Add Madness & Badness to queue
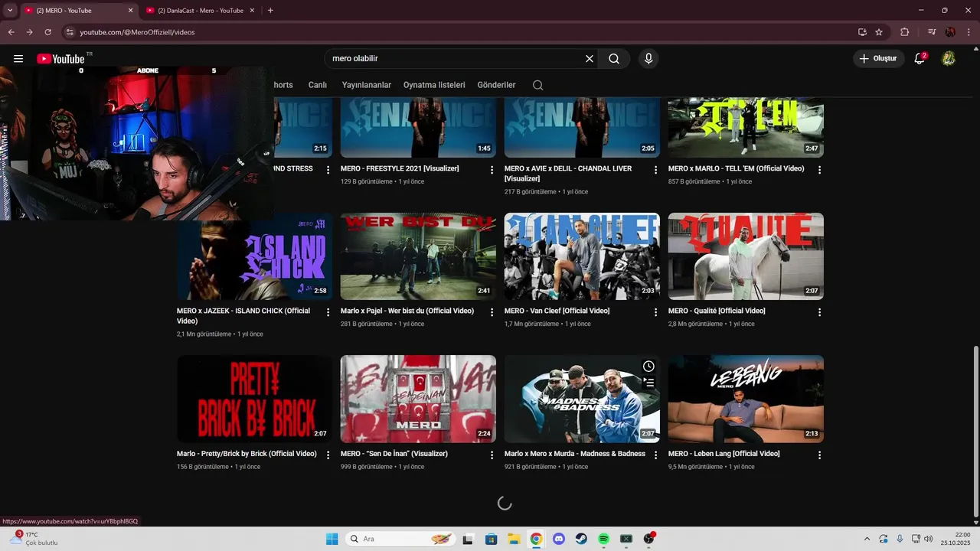 click(x=648, y=383)
